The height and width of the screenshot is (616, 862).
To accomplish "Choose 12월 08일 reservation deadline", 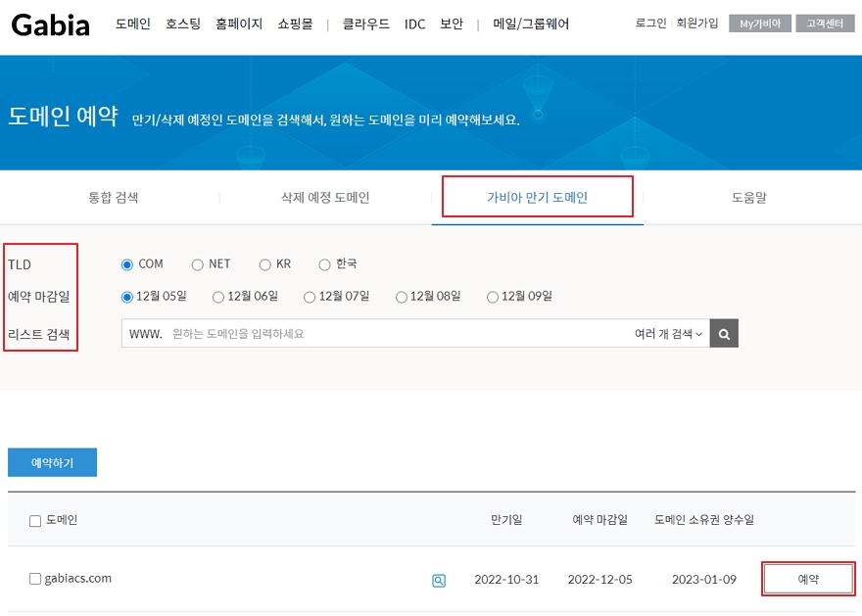I will point(402,297).
